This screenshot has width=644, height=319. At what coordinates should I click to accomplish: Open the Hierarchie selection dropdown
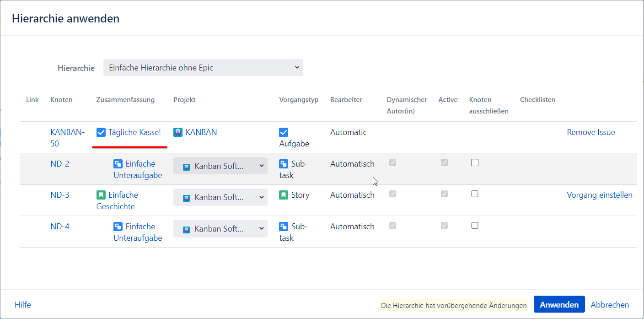(203, 68)
